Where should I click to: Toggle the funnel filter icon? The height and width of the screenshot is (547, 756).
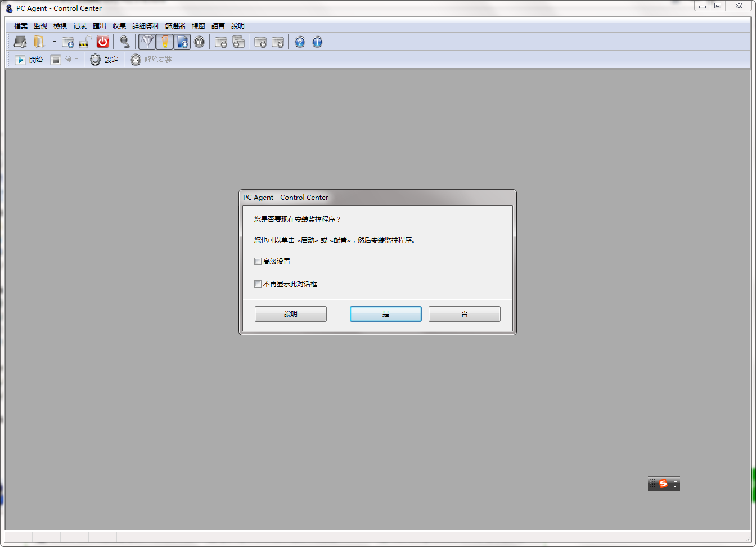click(147, 42)
